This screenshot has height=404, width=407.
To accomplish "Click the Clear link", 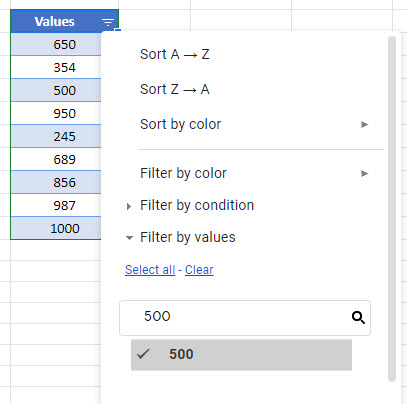I will click(199, 270).
